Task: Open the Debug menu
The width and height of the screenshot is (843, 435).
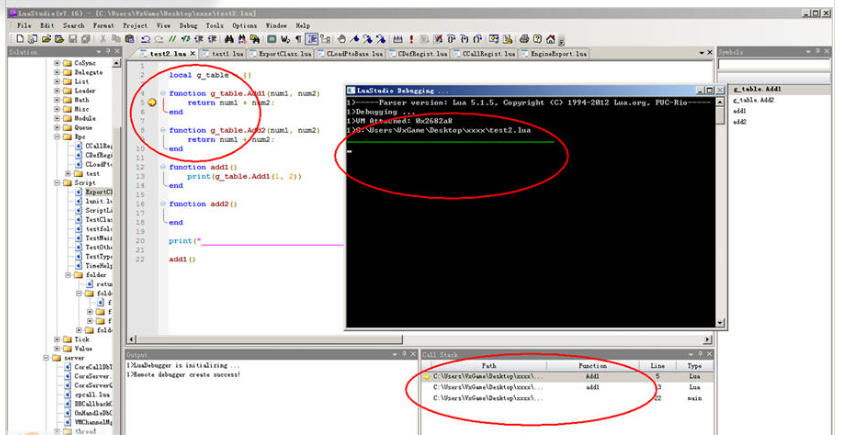Action: (188, 25)
